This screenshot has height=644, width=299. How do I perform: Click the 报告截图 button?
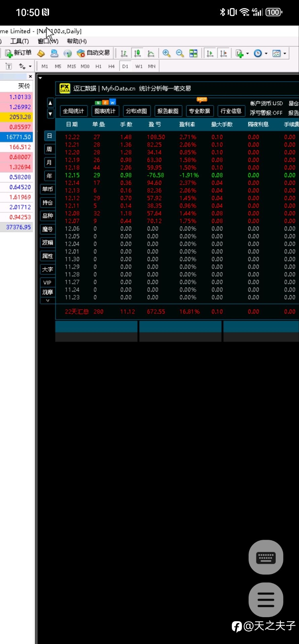[x=168, y=111]
